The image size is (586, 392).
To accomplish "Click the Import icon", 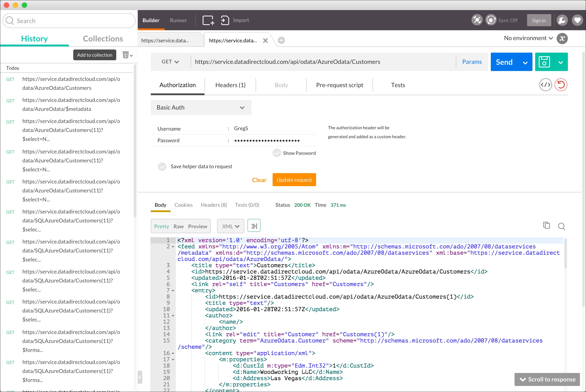I will 225,20.
